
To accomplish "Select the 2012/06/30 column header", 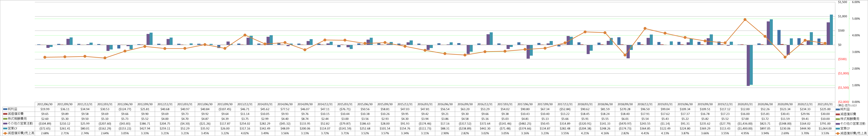I will pyautogui.click(x=125, y=104).
